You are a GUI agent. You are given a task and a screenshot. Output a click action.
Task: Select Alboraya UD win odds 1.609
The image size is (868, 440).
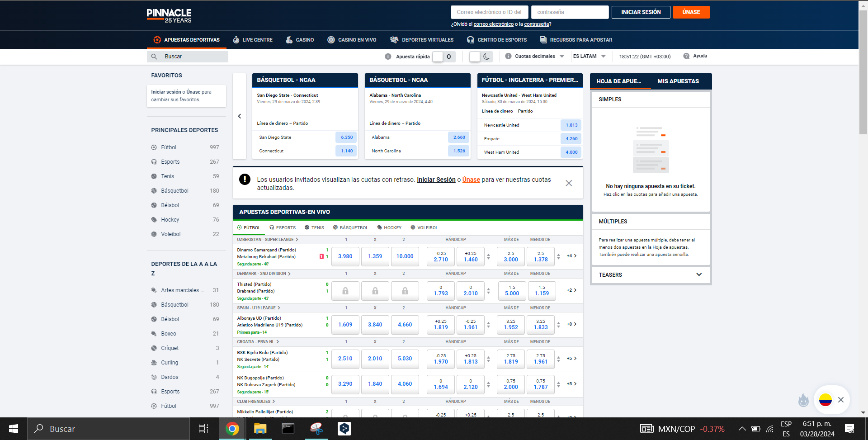345,325
